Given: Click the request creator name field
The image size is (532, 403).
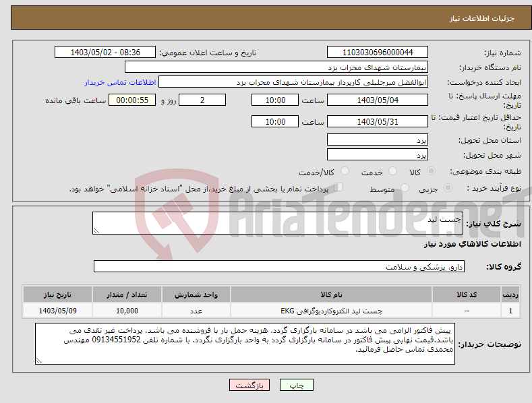Looking at the screenshot, I should coord(293,82).
